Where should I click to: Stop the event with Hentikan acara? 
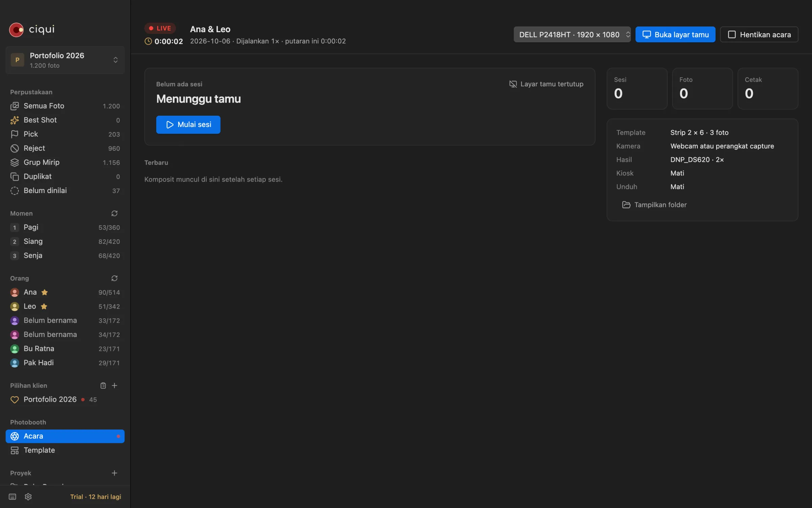[x=759, y=35]
